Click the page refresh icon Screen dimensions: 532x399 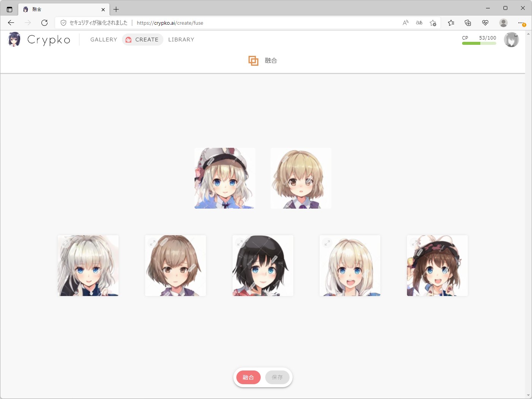[x=44, y=23]
